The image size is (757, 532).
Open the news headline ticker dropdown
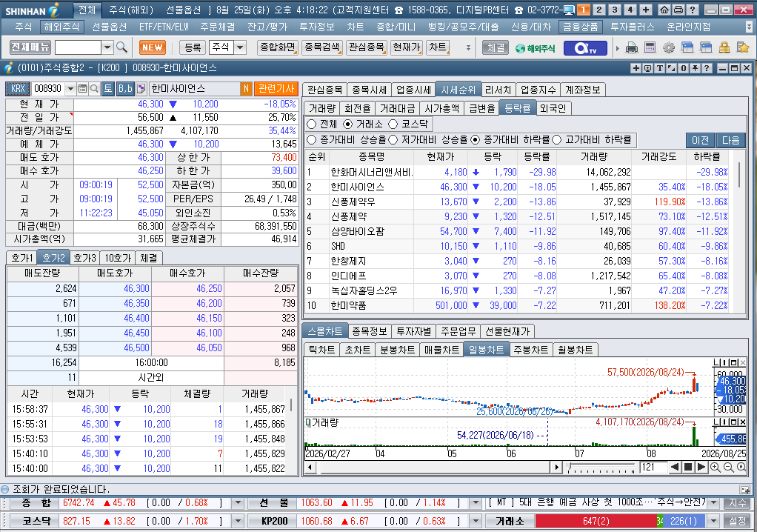713,503
